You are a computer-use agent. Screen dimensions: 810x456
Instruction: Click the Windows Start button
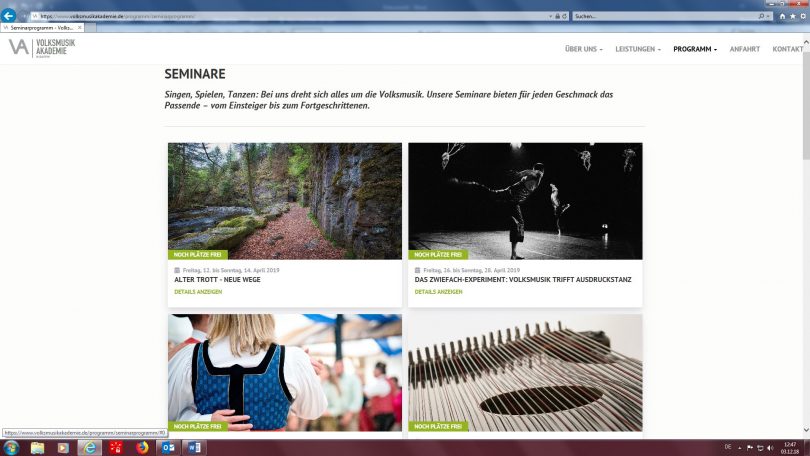tap(10, 447)
